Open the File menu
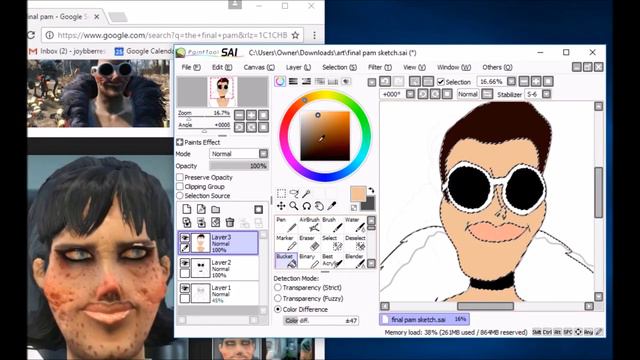Screen dimensions: 640x360 pyautogui.click(x=191, y=67)
